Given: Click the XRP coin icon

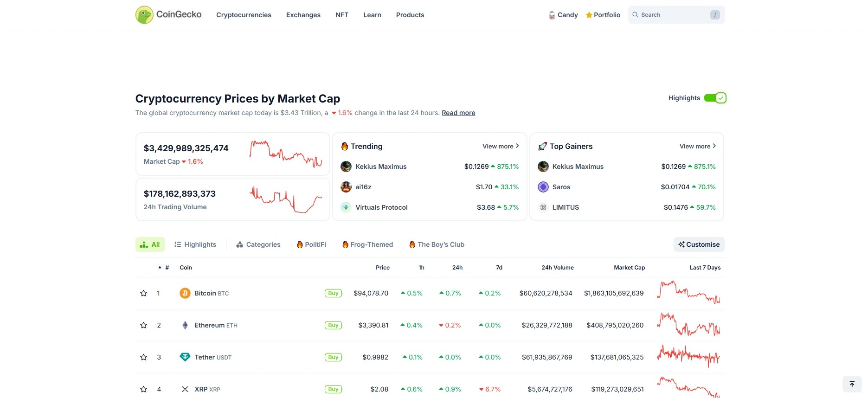Looking at the screenshot, I should coord(185,389).
